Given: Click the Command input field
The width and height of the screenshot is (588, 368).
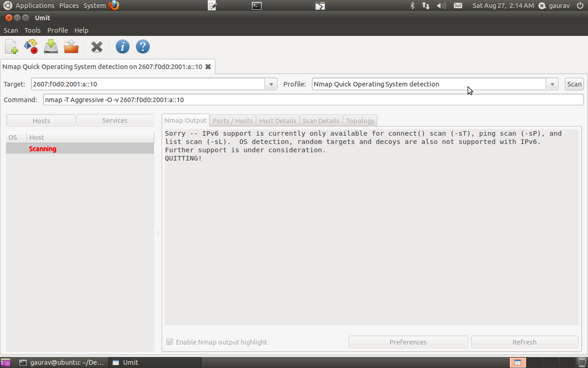Looking at the screenshot, I should tap(313, 100).
